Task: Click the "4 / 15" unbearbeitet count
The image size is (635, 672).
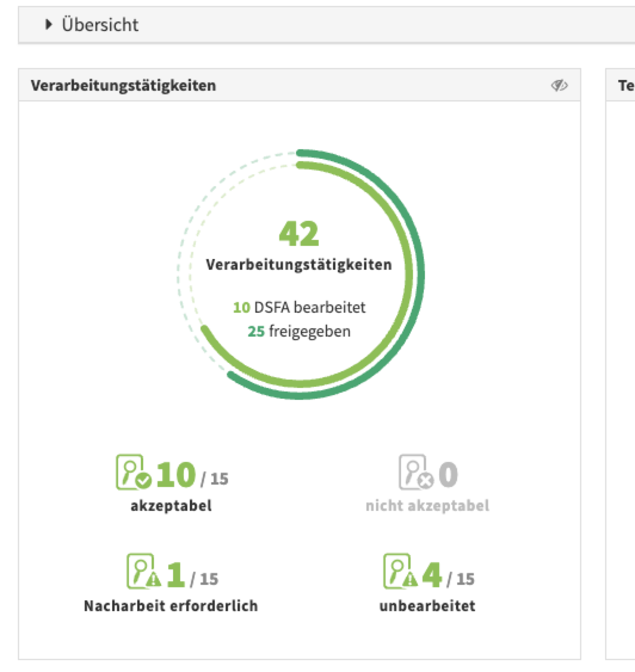Action: pos(448,576)
